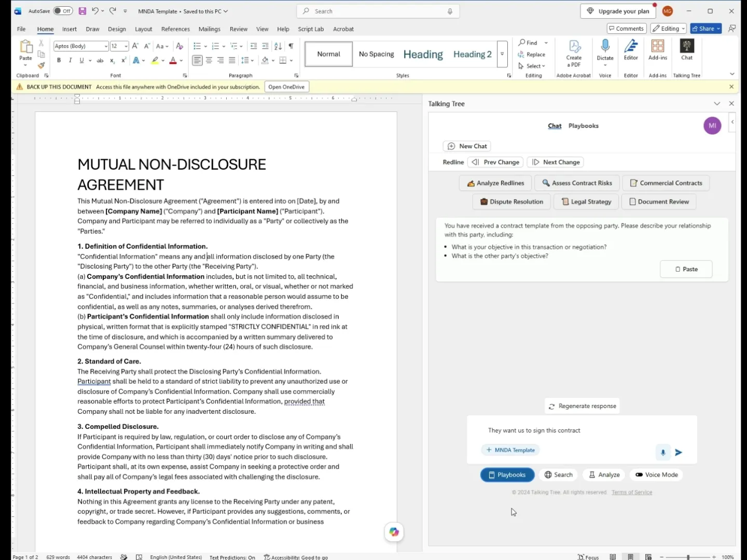The width and height of the screenshot is (747, 560).
Task: Open Terms of Service link
Action: pyautogui.click(x=632, y=492)
